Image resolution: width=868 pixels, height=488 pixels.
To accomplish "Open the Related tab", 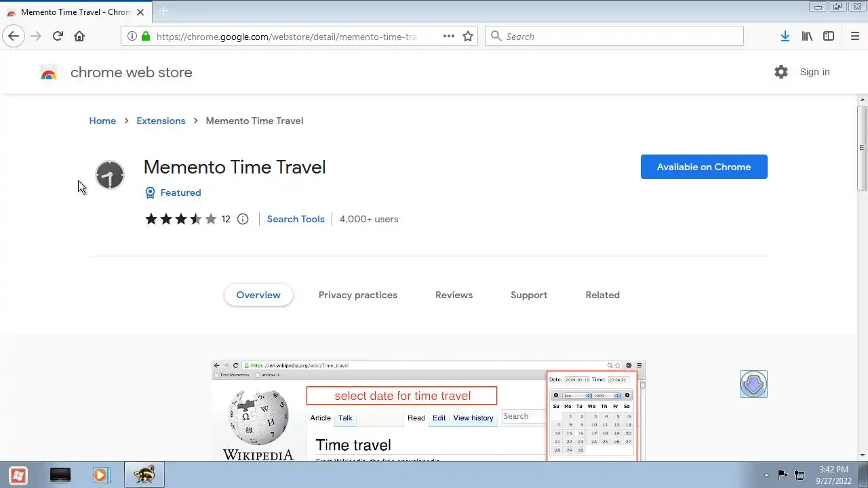I will click(603, 295).
